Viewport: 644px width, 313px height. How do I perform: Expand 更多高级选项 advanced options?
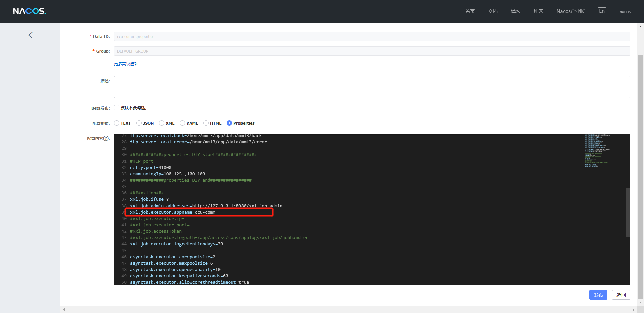(x=126, y=64)
